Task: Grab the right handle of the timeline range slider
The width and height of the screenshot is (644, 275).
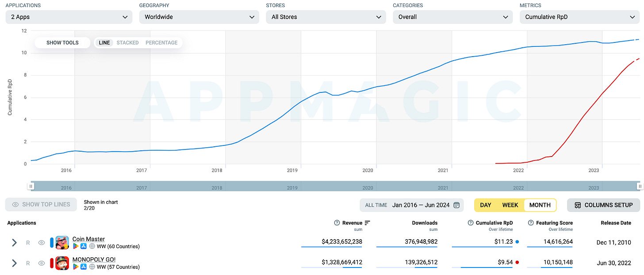Action: [x=639, y=186]
